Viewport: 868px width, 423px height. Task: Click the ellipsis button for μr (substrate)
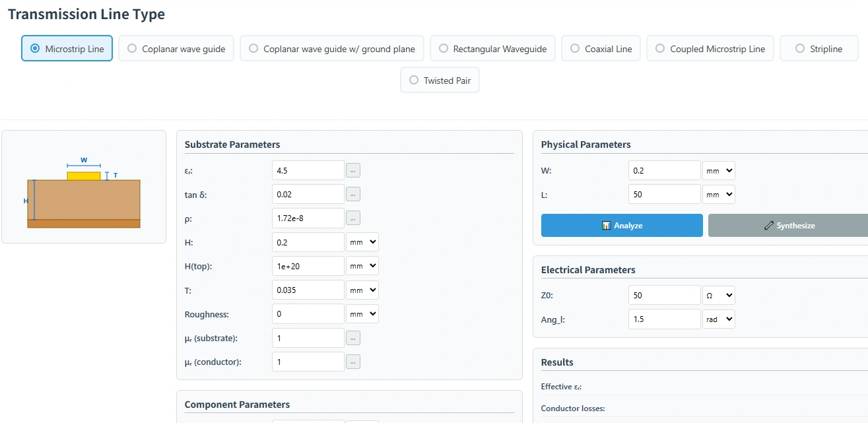point(353,338)
